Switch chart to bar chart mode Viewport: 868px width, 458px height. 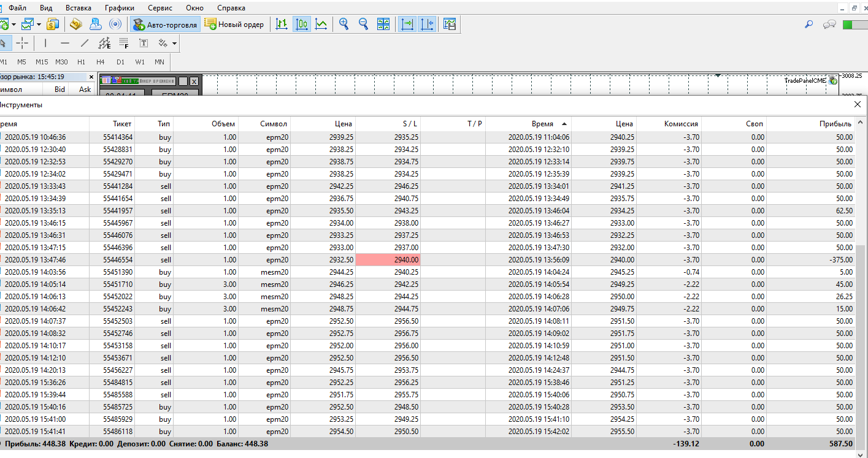point(282,25)
